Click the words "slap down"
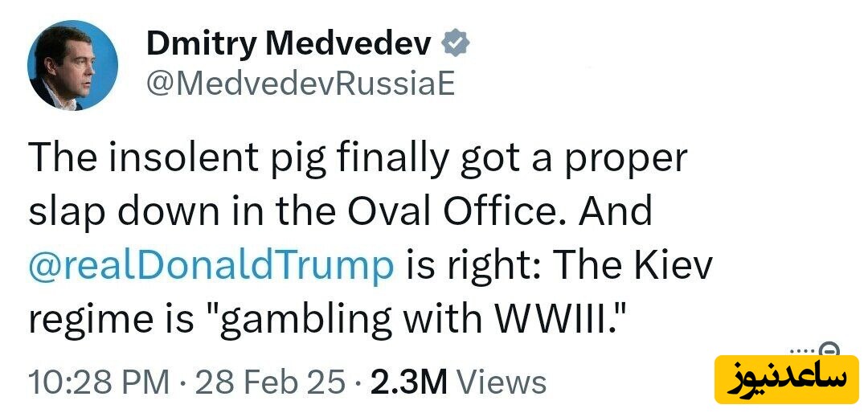Screen dimensions: 868x413 (122, 211)
